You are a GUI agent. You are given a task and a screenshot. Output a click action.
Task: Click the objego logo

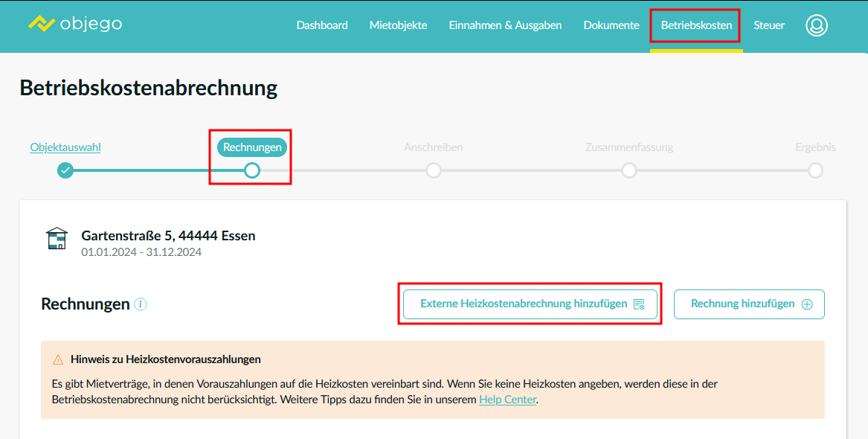(75, 24)
